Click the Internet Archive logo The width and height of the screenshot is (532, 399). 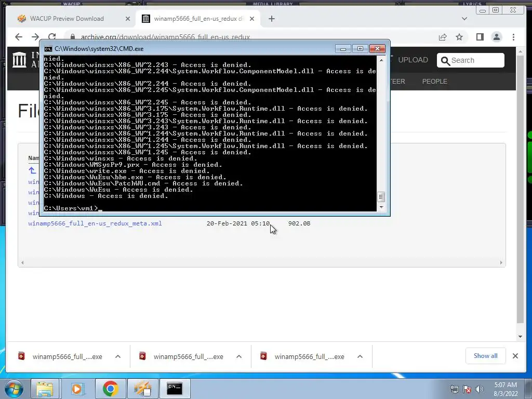tap(19, 60)
